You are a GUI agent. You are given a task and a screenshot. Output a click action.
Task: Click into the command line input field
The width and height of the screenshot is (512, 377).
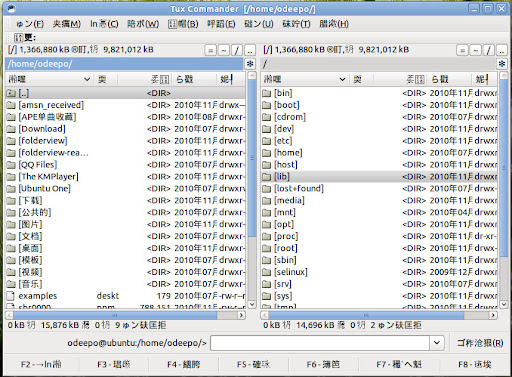[x=320, y=343]
